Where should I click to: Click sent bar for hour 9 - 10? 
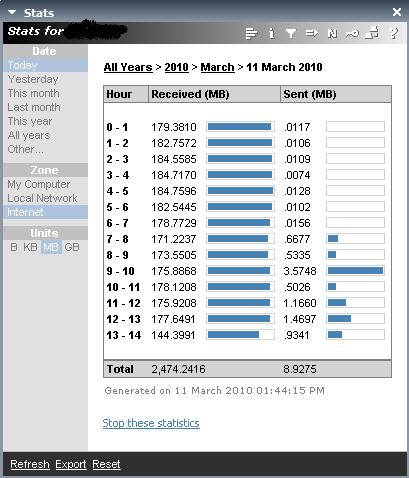(355, 271)
